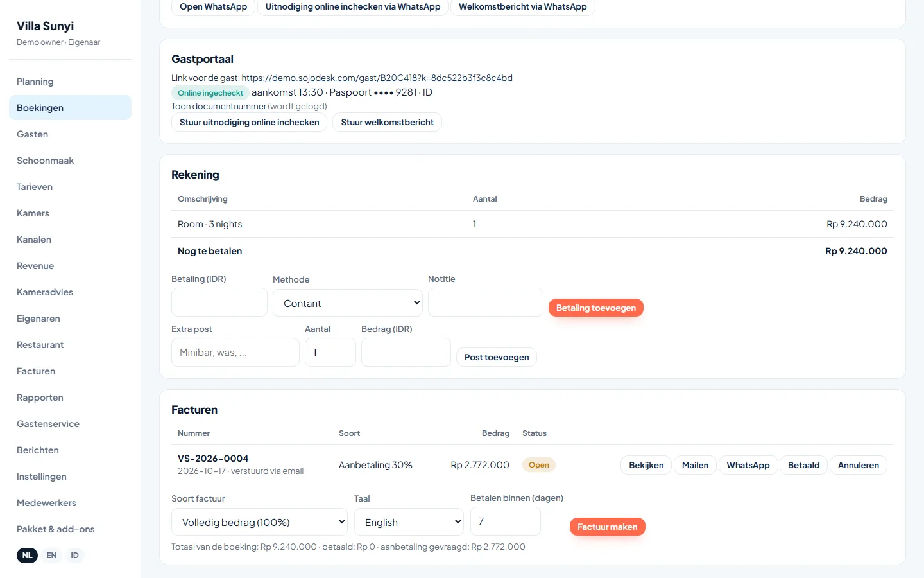Open the guest portal link
Image resolution: width=924 pixels, height=578 pixels.
click(377, 78)
